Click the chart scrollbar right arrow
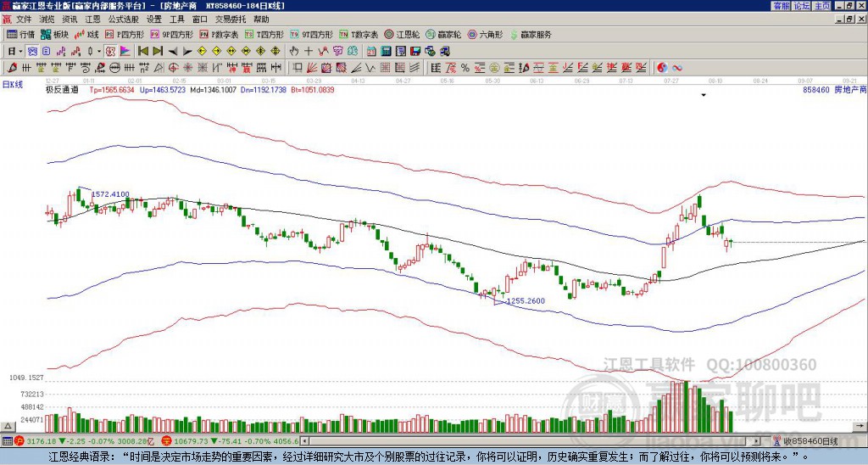Image resolution: width=868 pixels, height=465 pixels. tap(757, 441)
